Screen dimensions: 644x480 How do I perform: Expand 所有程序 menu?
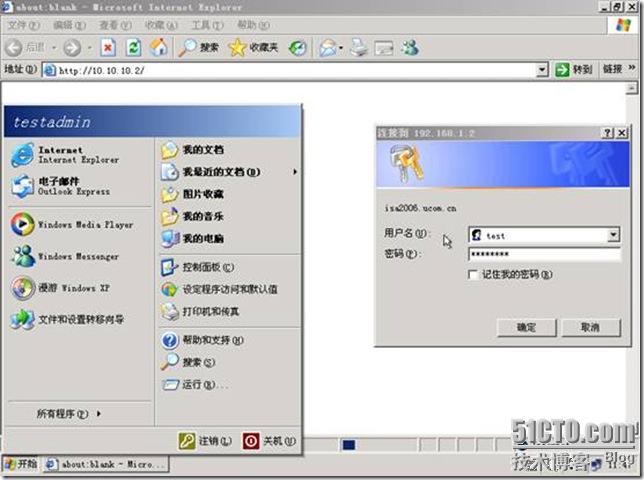pos(69,414)
